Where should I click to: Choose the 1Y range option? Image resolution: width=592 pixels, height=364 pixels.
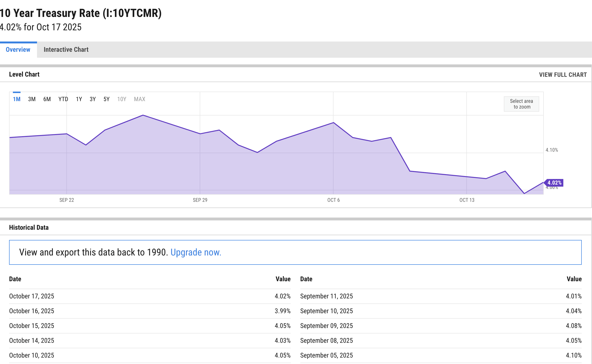79,99
